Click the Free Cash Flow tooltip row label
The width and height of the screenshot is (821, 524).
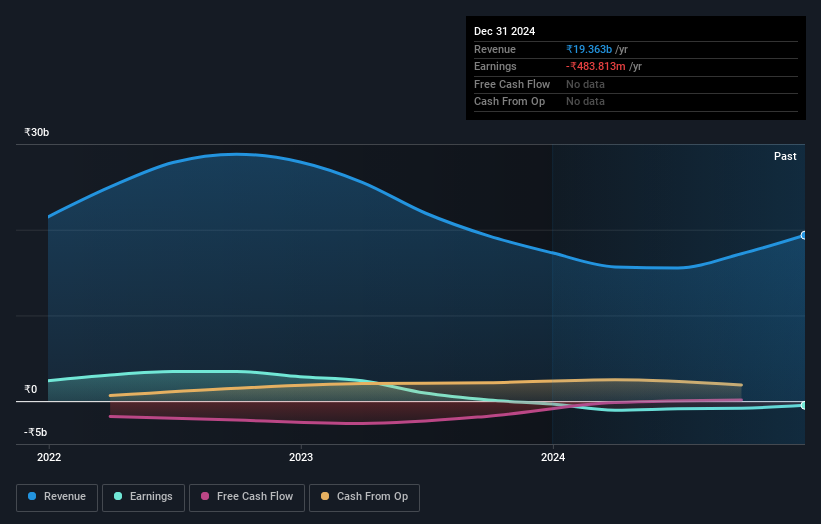point(512,84)
